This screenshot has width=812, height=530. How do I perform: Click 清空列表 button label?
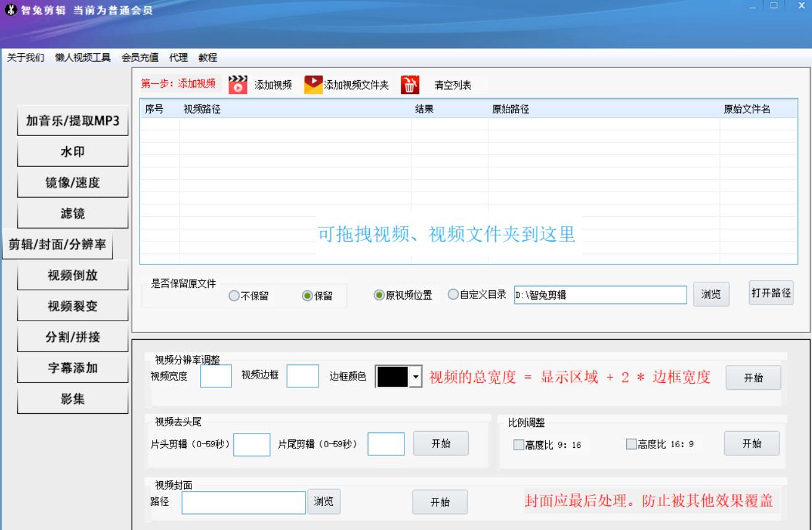pyautogui.click(x=453, y=85)
